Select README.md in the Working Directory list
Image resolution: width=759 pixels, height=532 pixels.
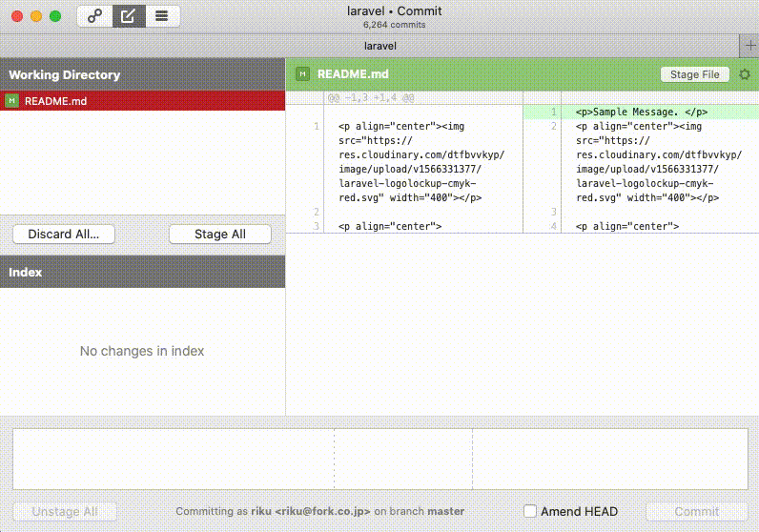142,101
